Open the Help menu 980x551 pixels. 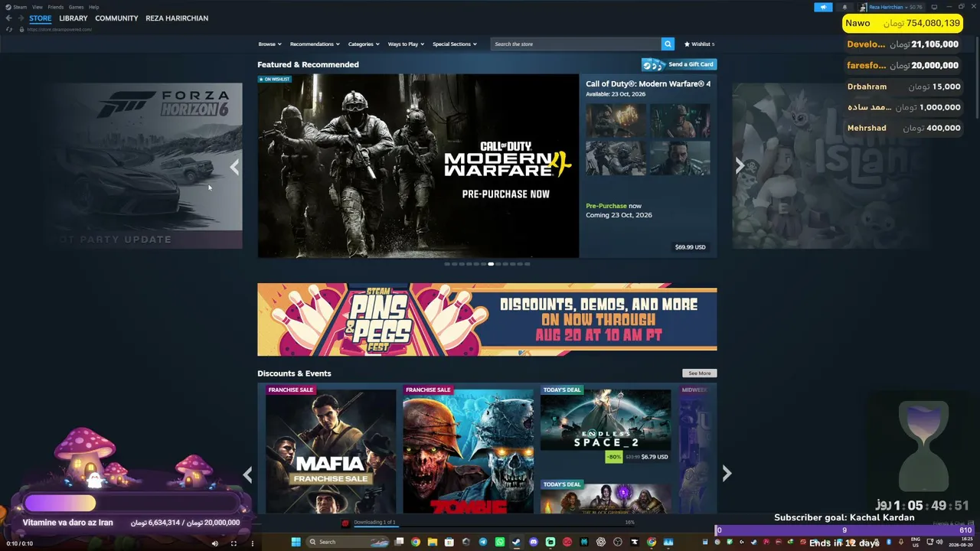pos(93,7)
